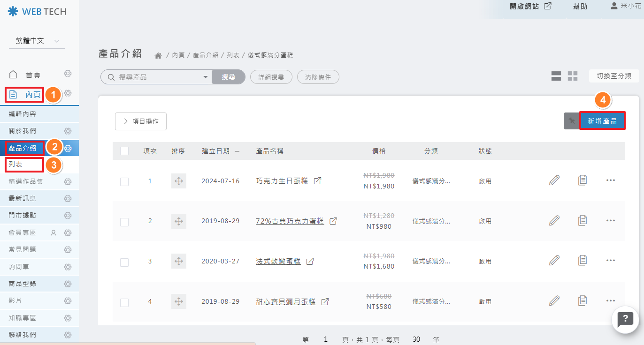Click the pin icon beside 新增產品
644x345 pixels.
tap(571, 121)
